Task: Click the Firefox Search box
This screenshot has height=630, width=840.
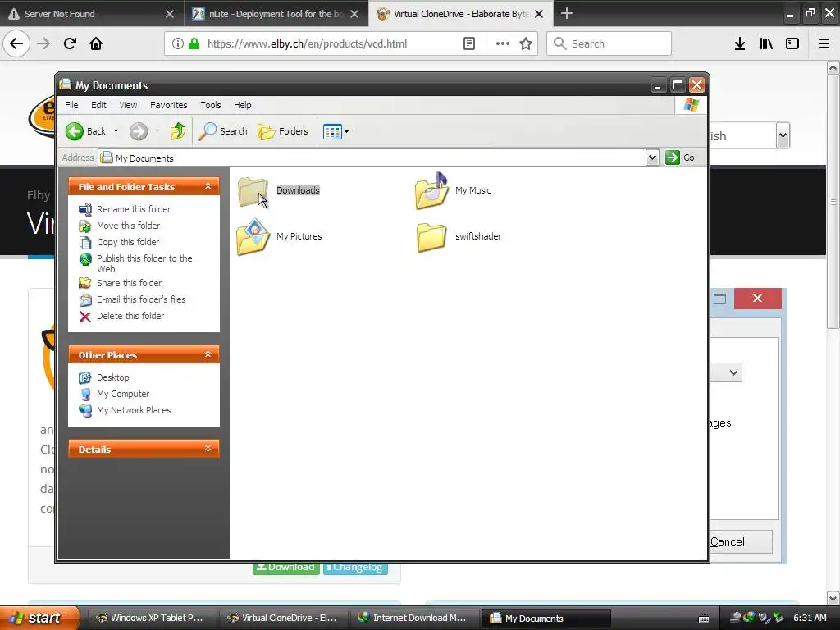Action: (609, 43)
